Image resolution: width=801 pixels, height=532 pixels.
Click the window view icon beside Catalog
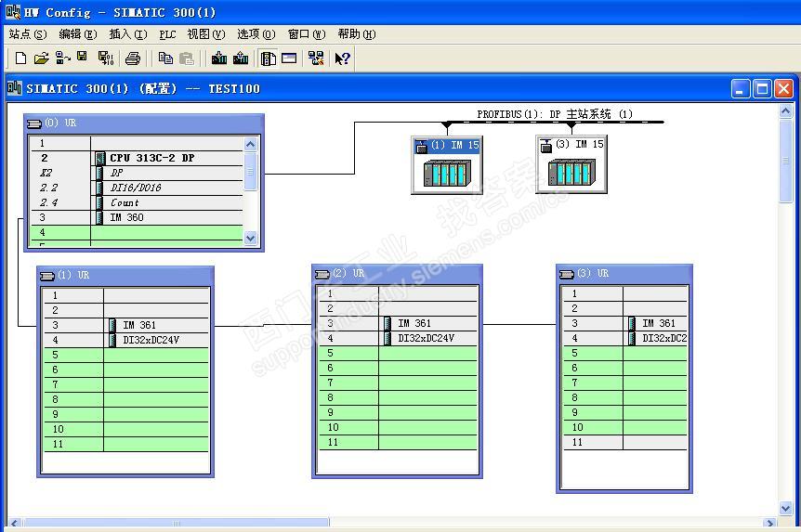coord(289,58)
